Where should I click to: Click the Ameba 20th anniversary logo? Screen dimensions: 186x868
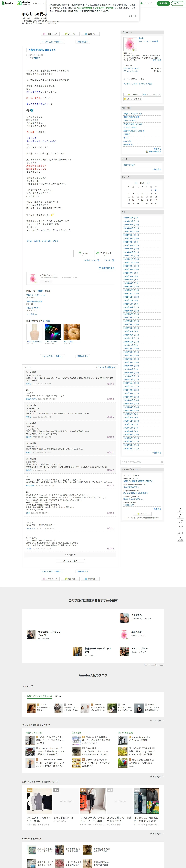coord(24,3)
